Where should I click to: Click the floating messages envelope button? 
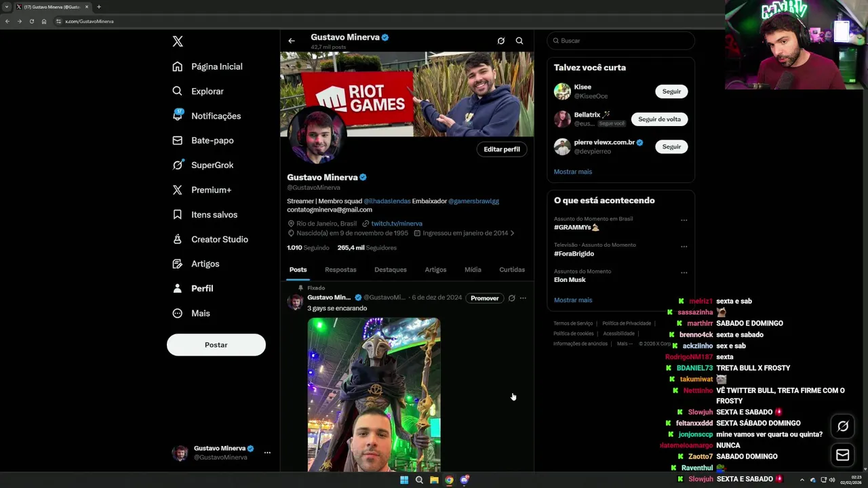(x=843, y=455)
